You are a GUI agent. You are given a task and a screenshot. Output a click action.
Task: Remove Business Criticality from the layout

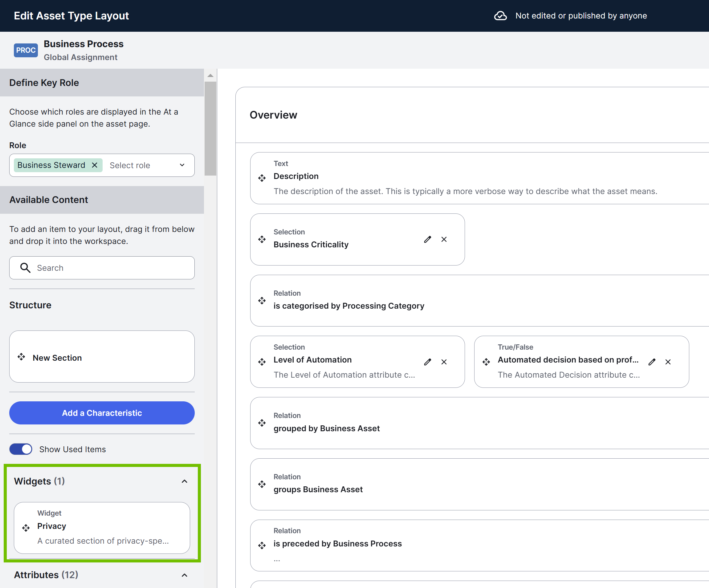[x=444, y=239]
